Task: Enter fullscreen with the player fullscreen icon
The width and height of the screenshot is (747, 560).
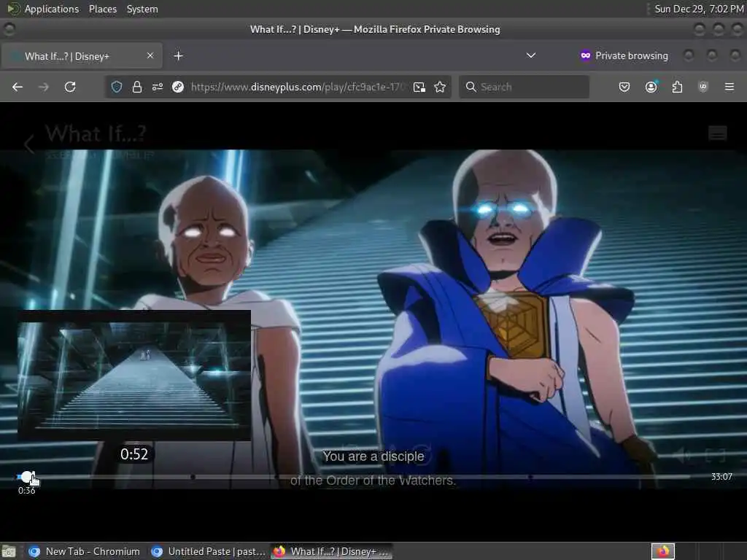Action: click(715, 455)
